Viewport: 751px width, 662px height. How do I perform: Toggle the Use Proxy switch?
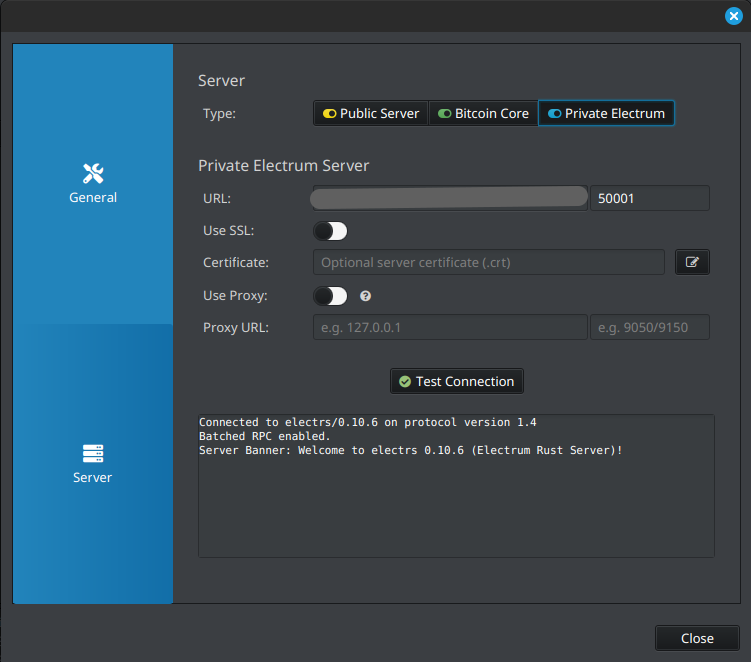(x=330, y=296)
